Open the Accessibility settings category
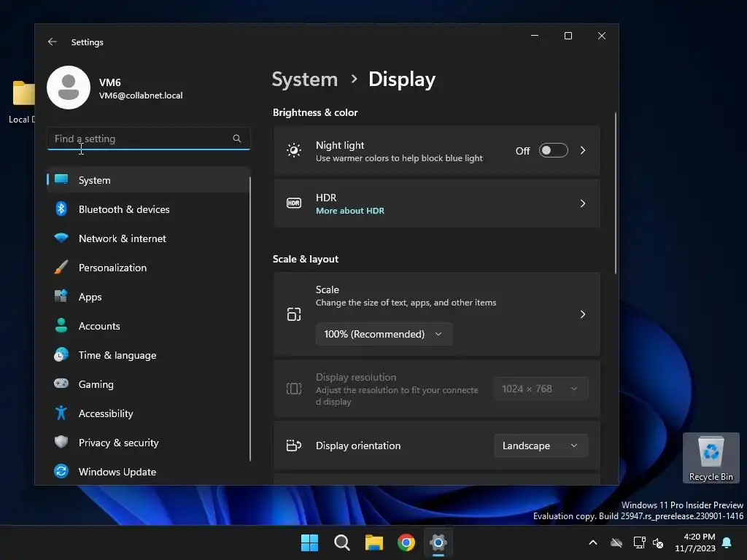 click(148, 413)
